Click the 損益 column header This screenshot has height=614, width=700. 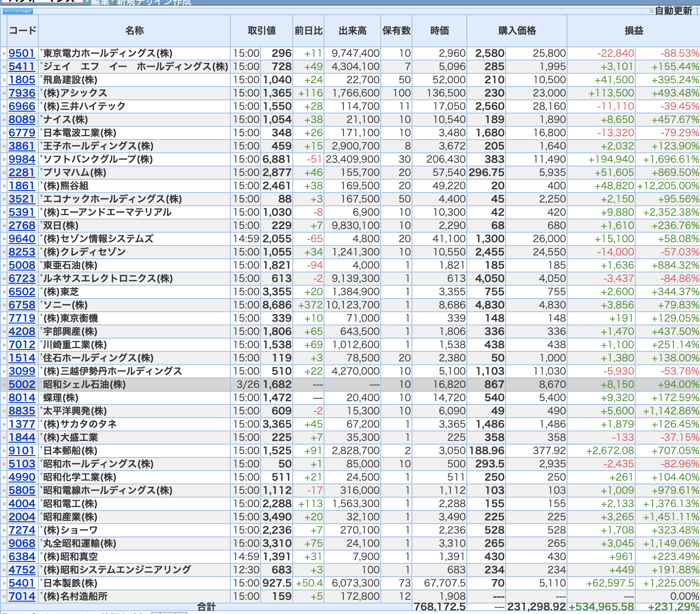634,31
